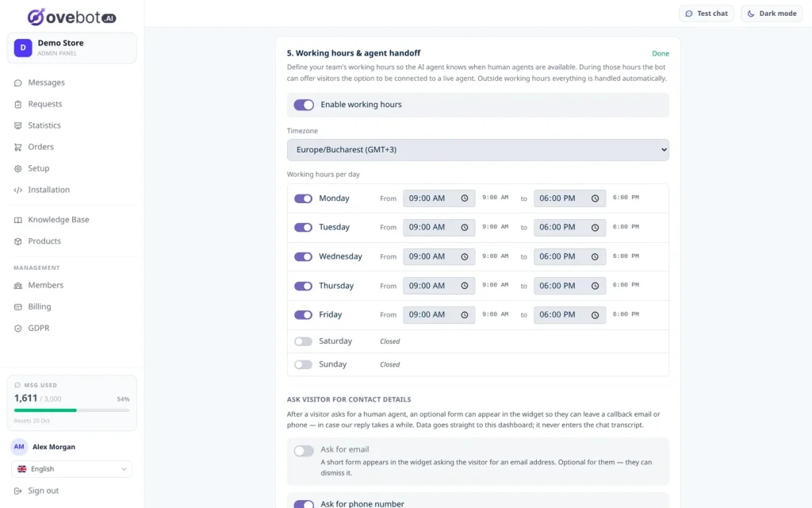The height and width of the screenshot is (508, 812).
Task: Click the Billing card icon
Action: [x=18, y=307]
